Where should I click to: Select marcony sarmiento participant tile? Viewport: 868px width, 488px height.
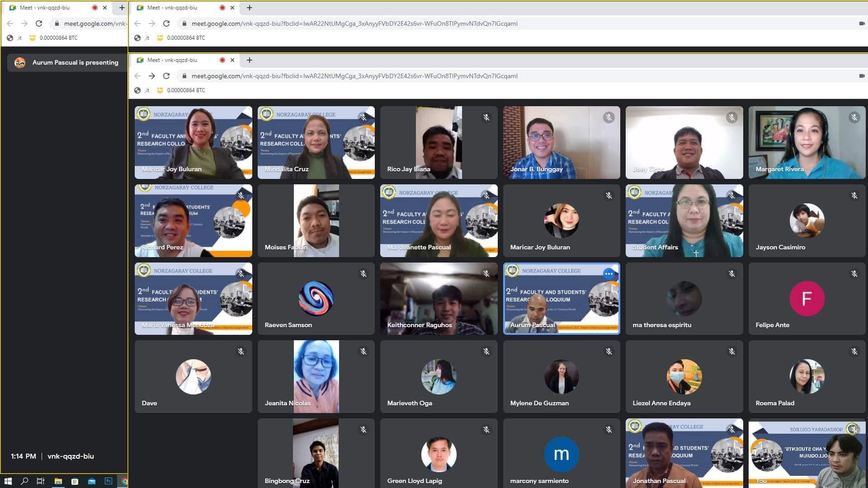click(561, 453)
